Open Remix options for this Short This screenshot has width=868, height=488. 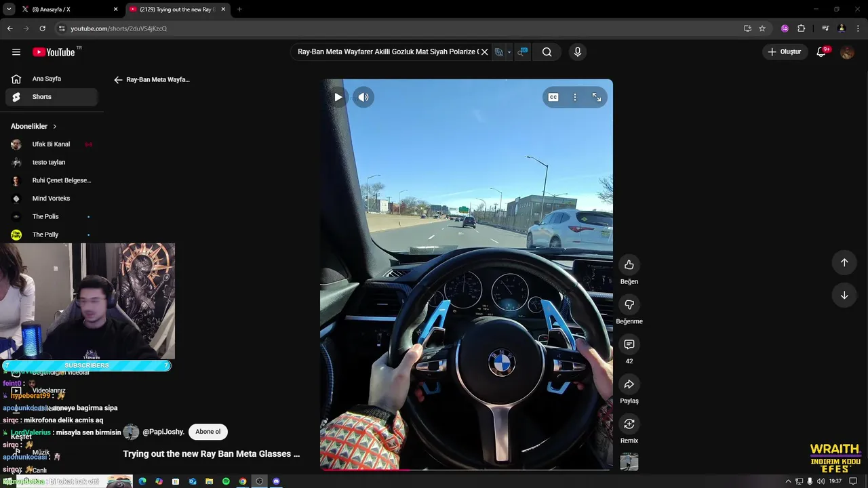click(629, 424)
